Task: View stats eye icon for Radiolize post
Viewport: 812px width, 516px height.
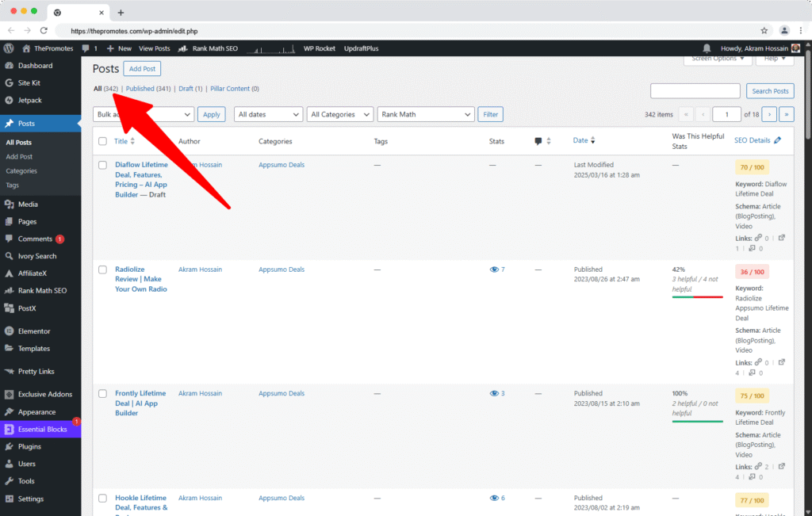Action: 494,269
